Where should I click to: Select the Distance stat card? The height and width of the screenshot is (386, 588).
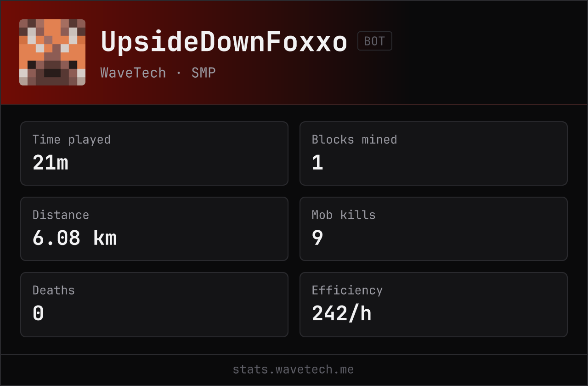154,229
